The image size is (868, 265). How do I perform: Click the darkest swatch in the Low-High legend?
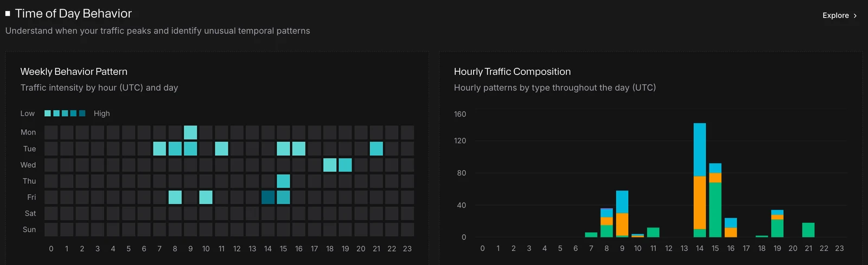82,113
